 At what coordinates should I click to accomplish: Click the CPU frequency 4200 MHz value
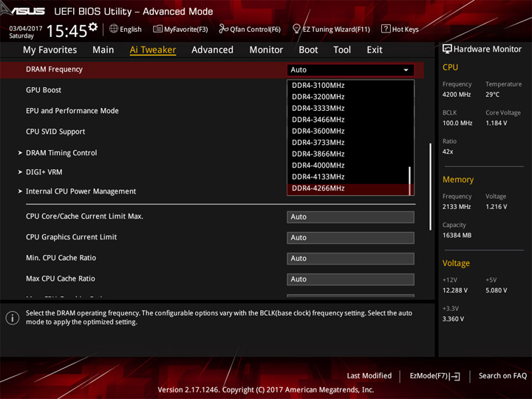(457, 95)
